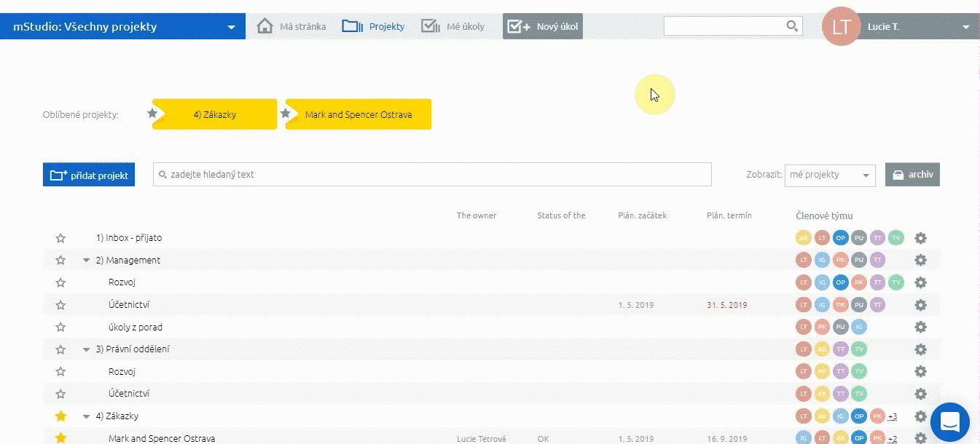The height and width of the screenshot is (444, 980).
Task: Open the Zobrazit 'mé projekty' dropdown
Action: [829, 175]
